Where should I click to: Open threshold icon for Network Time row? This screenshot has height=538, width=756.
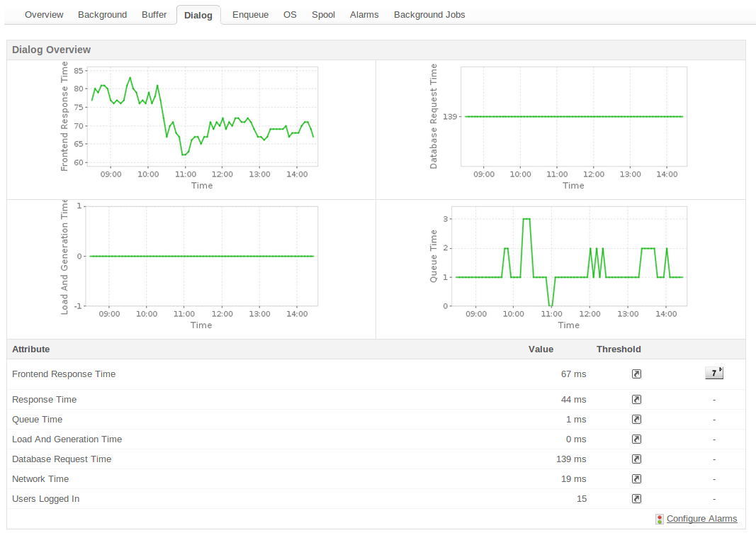[636, 479]
